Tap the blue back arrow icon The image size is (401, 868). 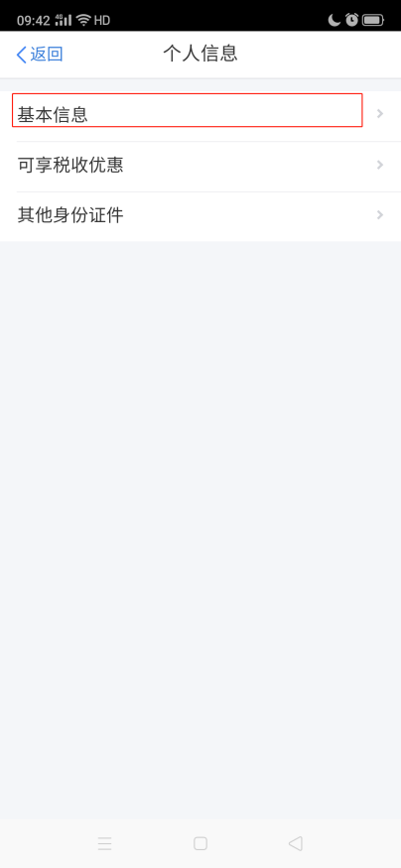click(x=22, y=55)
